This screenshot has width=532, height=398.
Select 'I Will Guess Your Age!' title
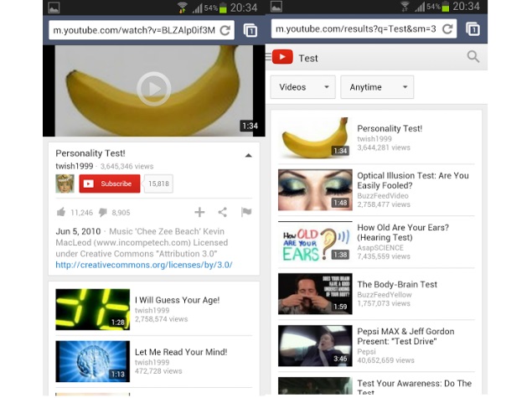[x=177, y=300]
